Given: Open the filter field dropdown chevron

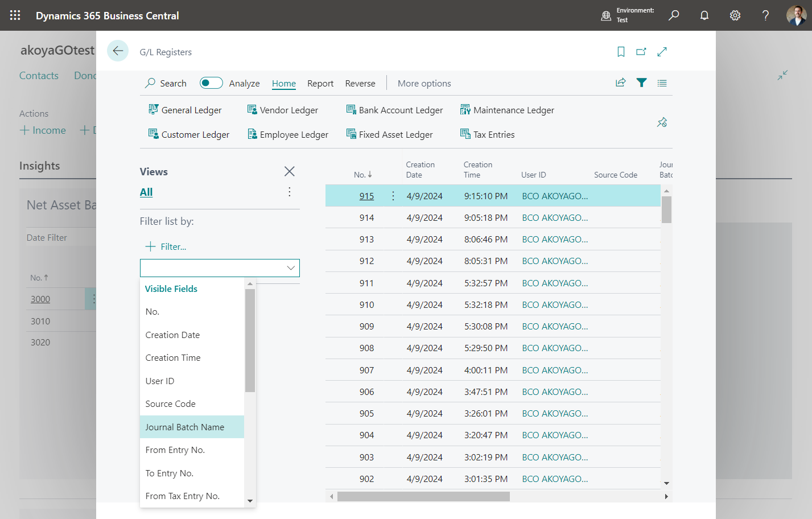Looking at the screenshot, I should [291, 268].
